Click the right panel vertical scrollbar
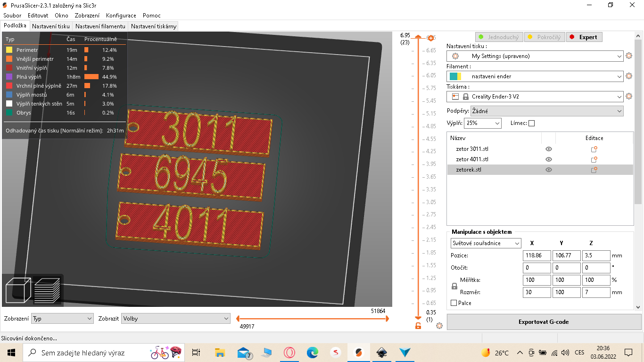This screenshot has width=644, height=362. pos(638,123)
